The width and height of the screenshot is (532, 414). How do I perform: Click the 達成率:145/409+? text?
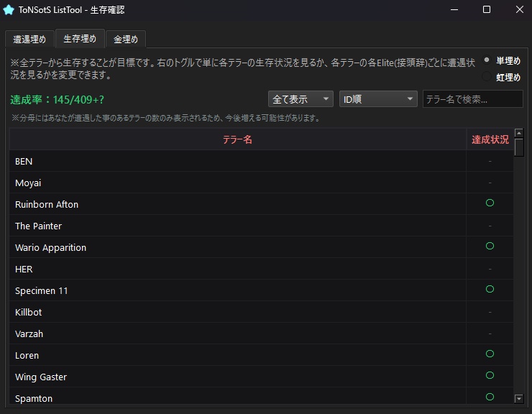pos(57,99)
